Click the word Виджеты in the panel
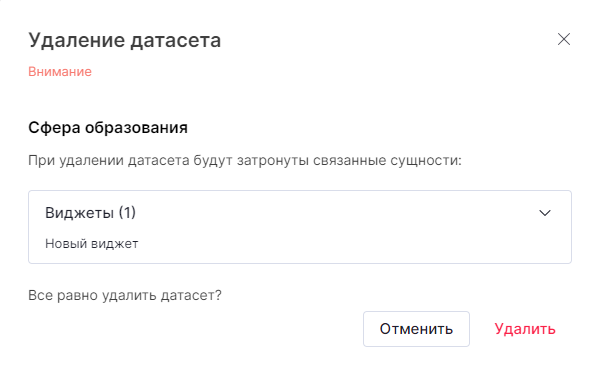594x371 pixels. point(79,213)
